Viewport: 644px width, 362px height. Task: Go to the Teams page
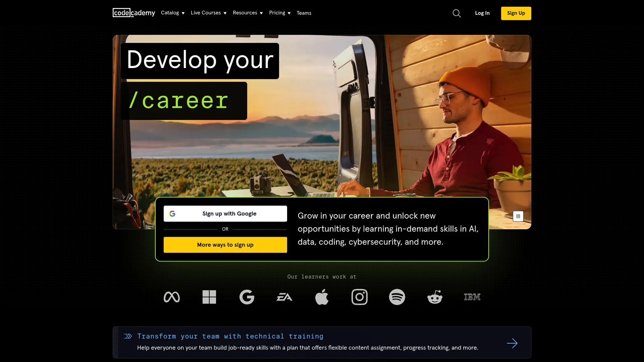[304, 13]
